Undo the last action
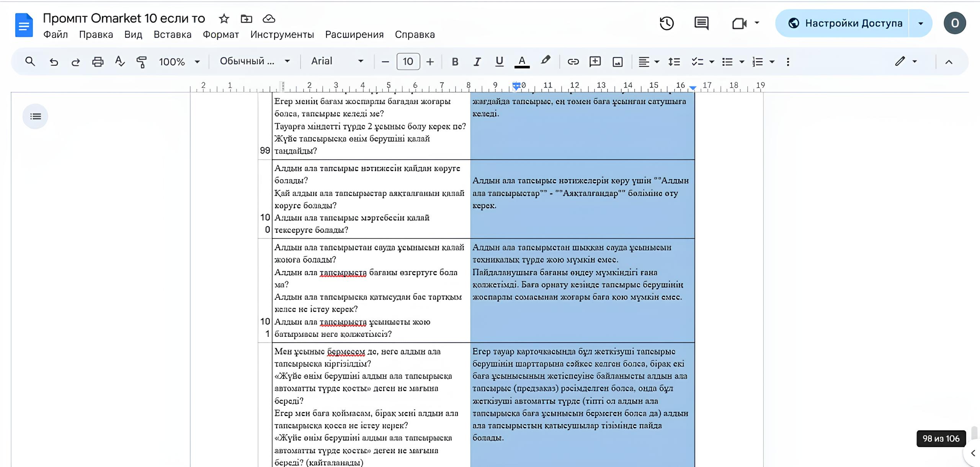 (x=54, y=62)
